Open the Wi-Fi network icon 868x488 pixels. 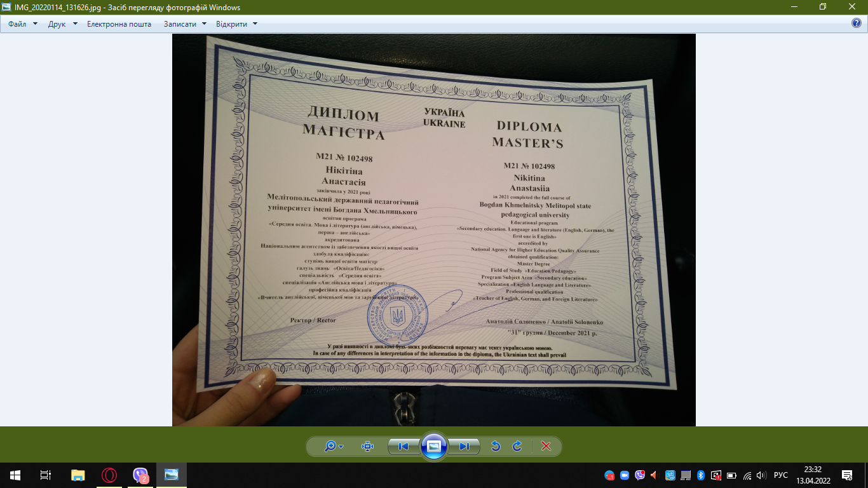(747, 475)
